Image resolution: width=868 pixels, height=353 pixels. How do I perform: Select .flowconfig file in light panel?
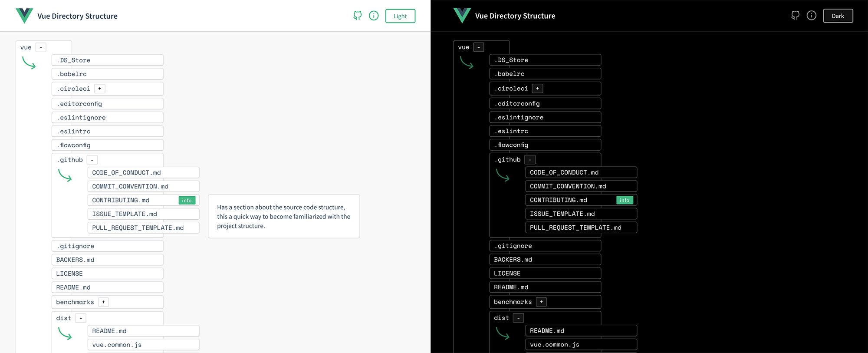pos(108,145)
